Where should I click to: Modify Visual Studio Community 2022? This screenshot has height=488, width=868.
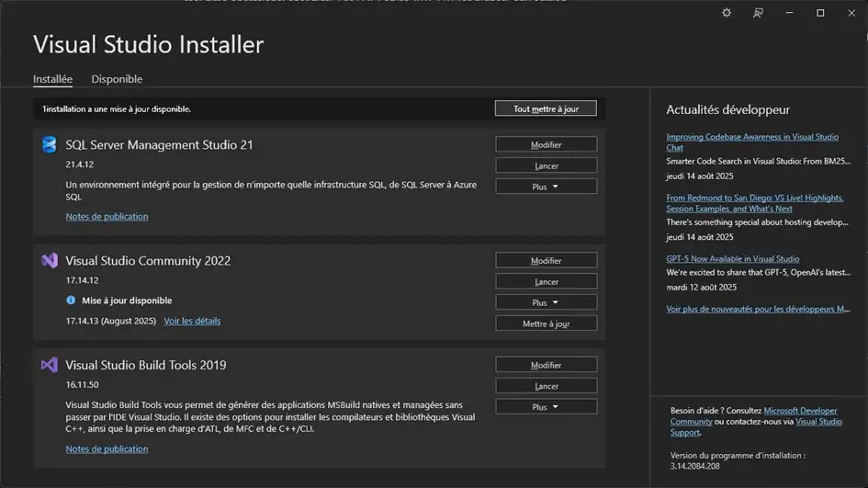[x=547, y=260]
